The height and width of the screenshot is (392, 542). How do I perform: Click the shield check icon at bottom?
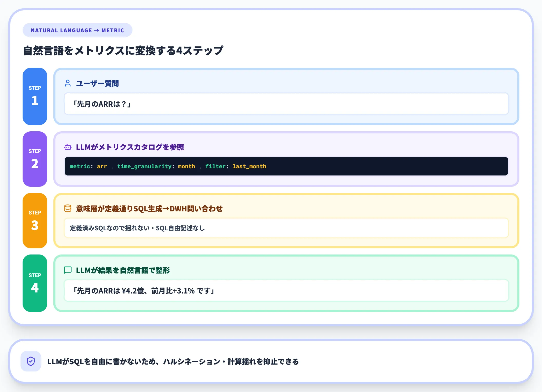(31, 361)
